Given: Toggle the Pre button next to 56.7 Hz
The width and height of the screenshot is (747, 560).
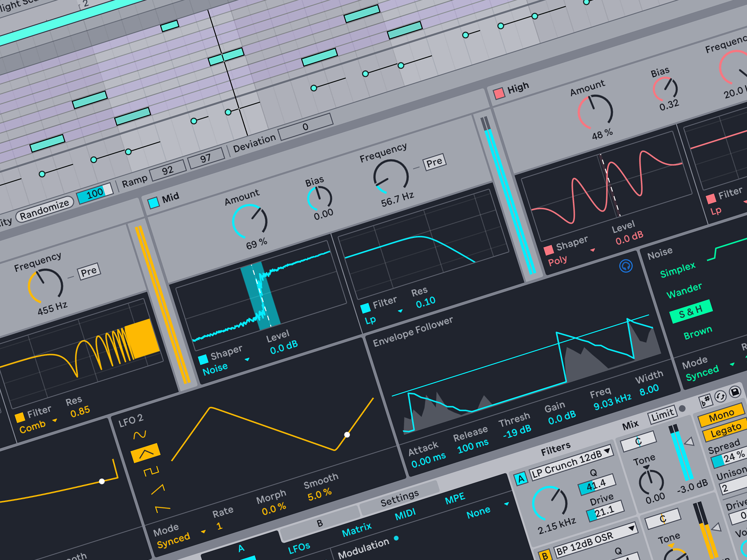Looking at the screenshot, I should point(434,162).
